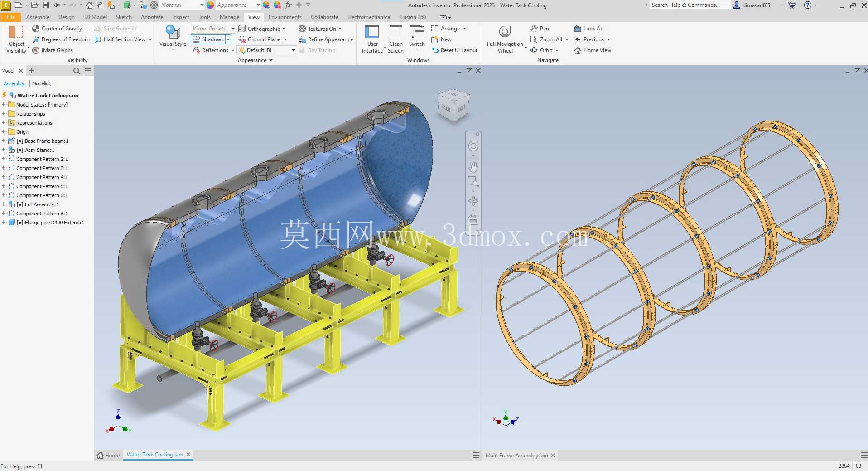Select the Pan tool in ribbon
The height and width of the screenshot is (471, 868).
pos(540,29)
